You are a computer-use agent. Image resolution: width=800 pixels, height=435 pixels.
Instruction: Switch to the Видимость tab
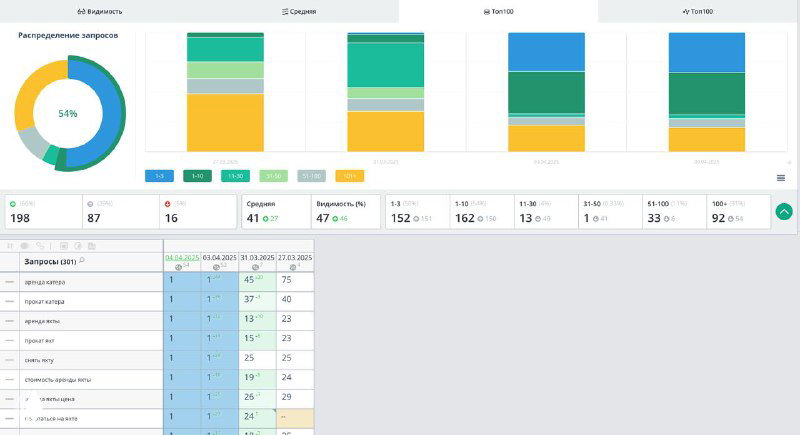99,11
